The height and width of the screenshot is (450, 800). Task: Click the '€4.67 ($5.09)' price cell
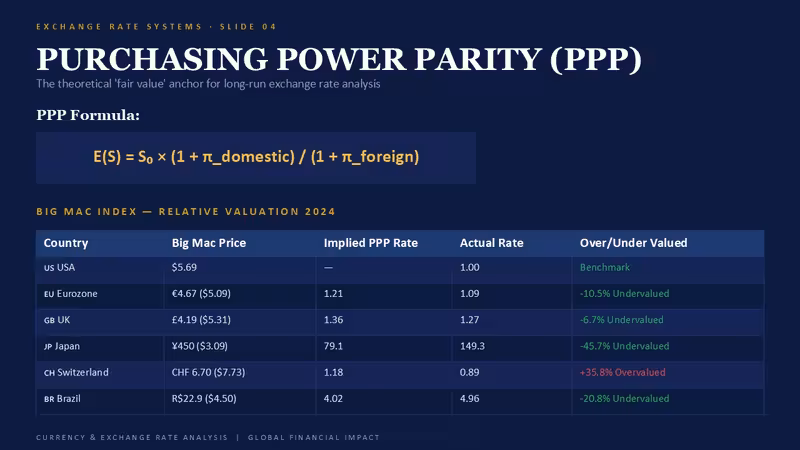pos(201,293)
